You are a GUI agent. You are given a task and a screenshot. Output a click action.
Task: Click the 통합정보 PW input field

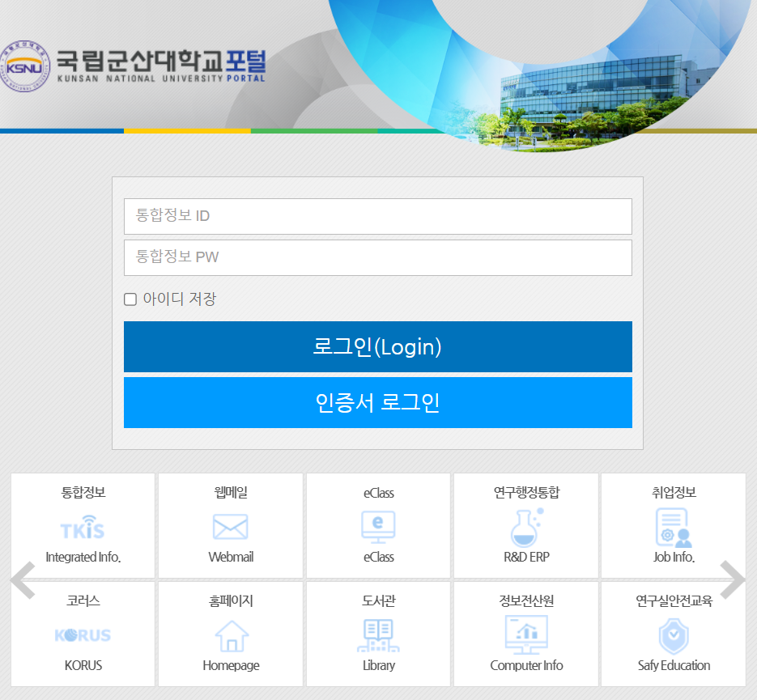coord(378,257)
